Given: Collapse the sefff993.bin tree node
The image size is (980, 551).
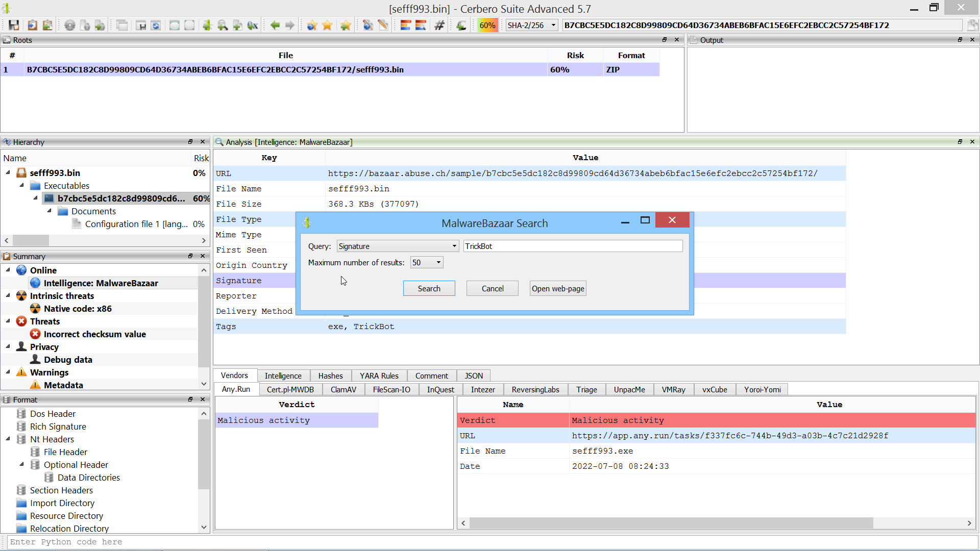Looking at the screenshot, I should click(x=8, y=173).
